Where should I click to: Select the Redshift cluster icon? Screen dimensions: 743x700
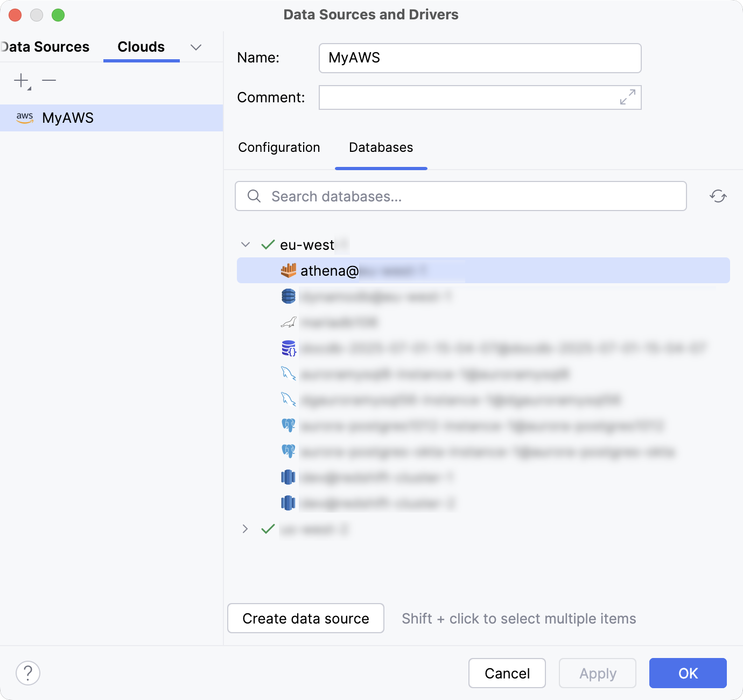tap(289, 477)
